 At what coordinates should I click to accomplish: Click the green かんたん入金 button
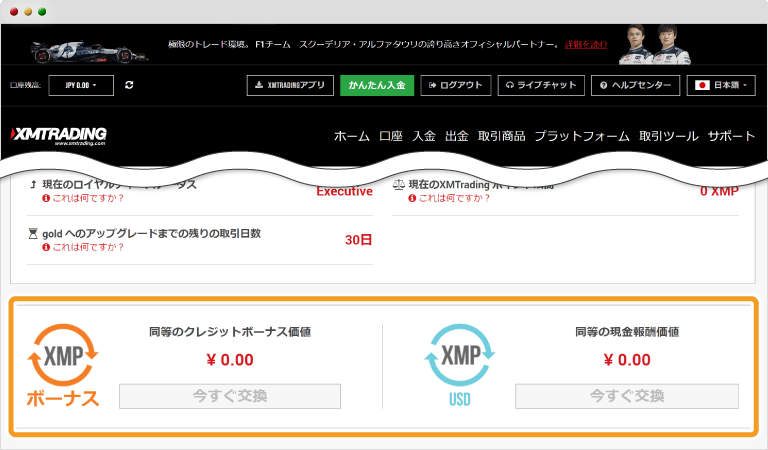(377, 85)
